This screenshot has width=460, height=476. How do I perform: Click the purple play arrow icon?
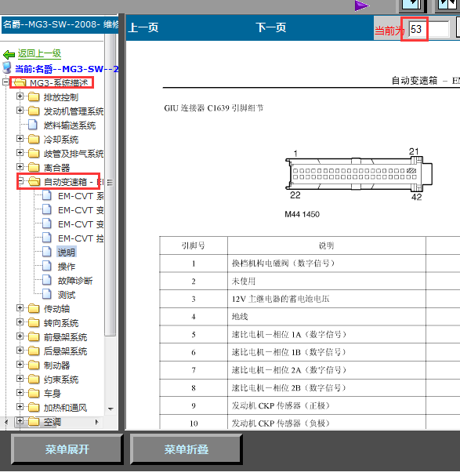pyautogui.click(x=362, y=5)
